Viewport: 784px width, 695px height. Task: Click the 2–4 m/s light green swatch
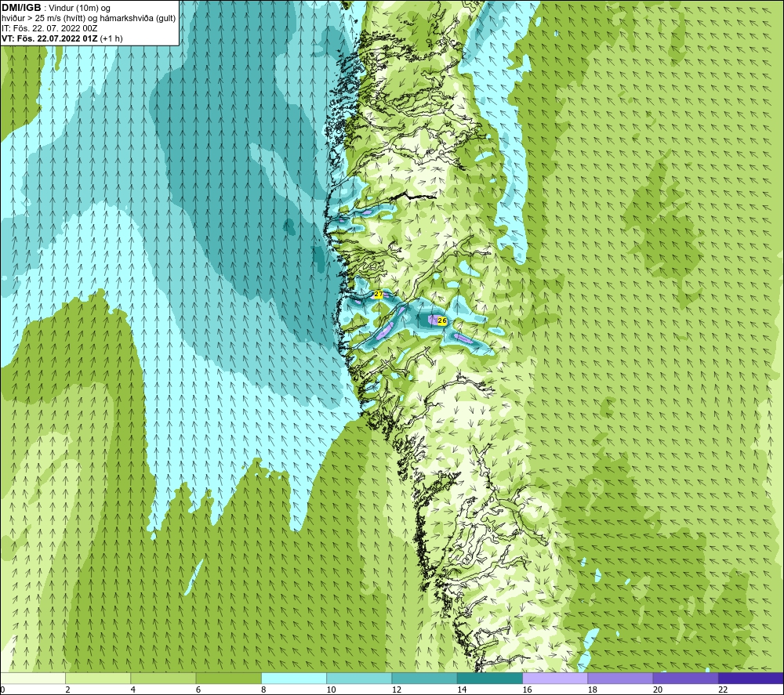(x=98, y=678)
